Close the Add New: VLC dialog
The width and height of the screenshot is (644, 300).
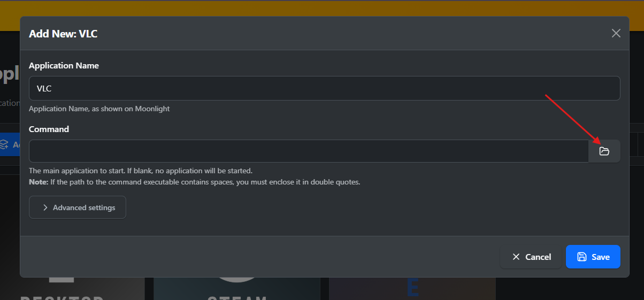tap(616, 33)
